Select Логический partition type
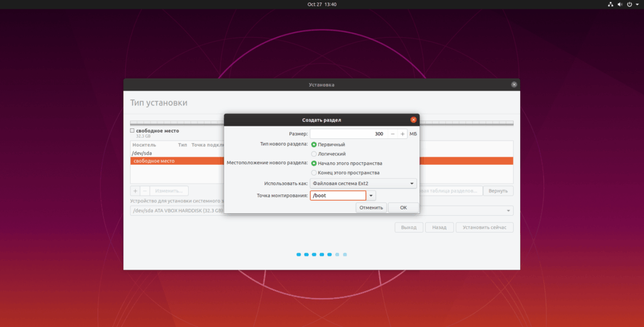The height and width of the screenshot is (327, 644). (314, 154)
